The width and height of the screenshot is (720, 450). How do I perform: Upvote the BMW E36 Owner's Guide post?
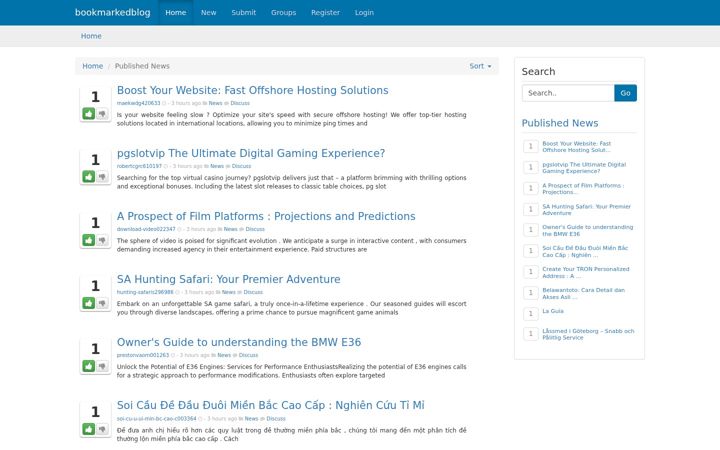pyautogui.click(x=89, y=366)
